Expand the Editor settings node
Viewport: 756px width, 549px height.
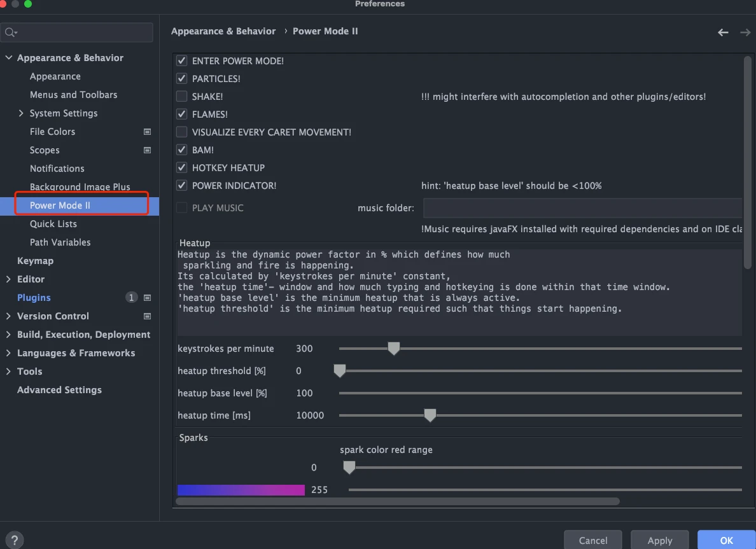click(x=8, y=279)
